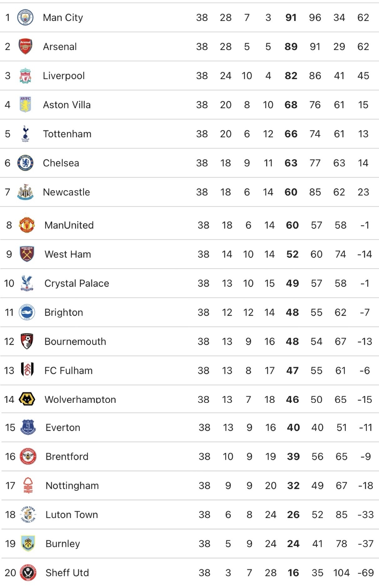The image size is (379, 588).
Task: Select the Liverpool team badge
Action: point(25,76)
